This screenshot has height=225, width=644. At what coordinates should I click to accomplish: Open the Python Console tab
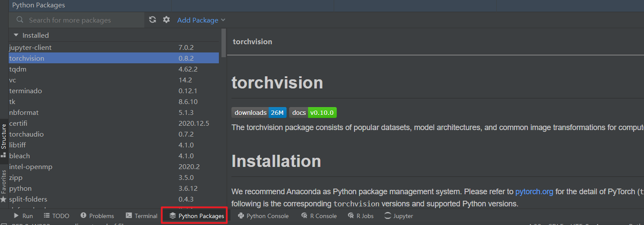(x=263, y=216)
